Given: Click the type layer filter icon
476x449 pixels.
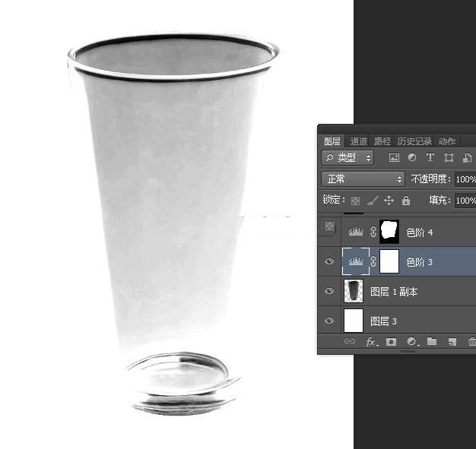Looking at the screenshot, I should 430,158.
